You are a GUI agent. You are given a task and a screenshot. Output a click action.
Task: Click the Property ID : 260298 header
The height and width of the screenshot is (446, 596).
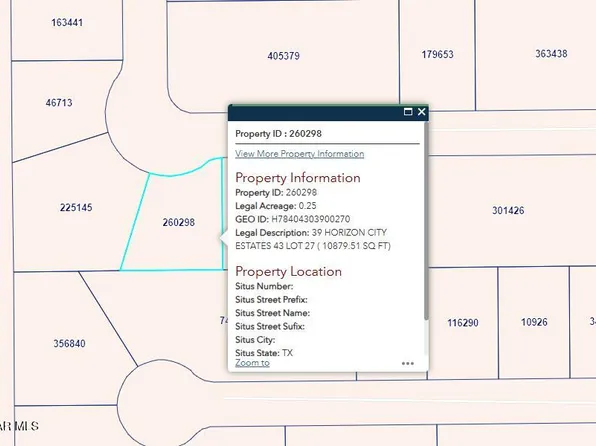278,133
